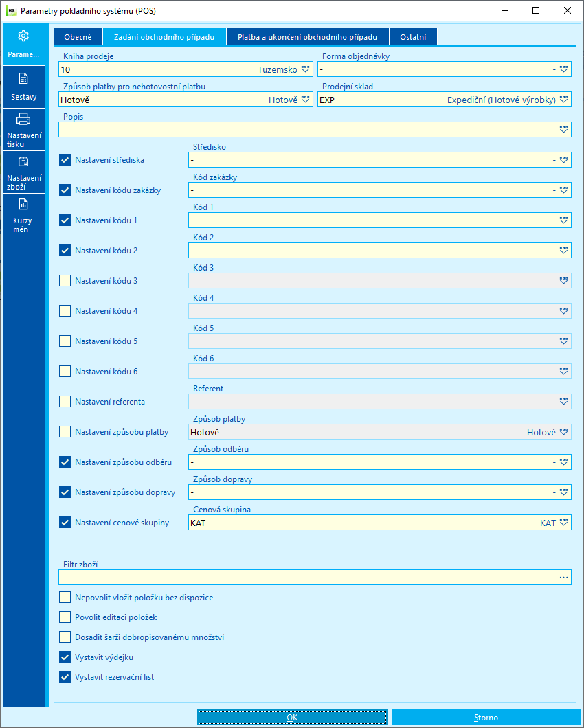Expand the Popis dropdown arrow

[x=563, y=130]
